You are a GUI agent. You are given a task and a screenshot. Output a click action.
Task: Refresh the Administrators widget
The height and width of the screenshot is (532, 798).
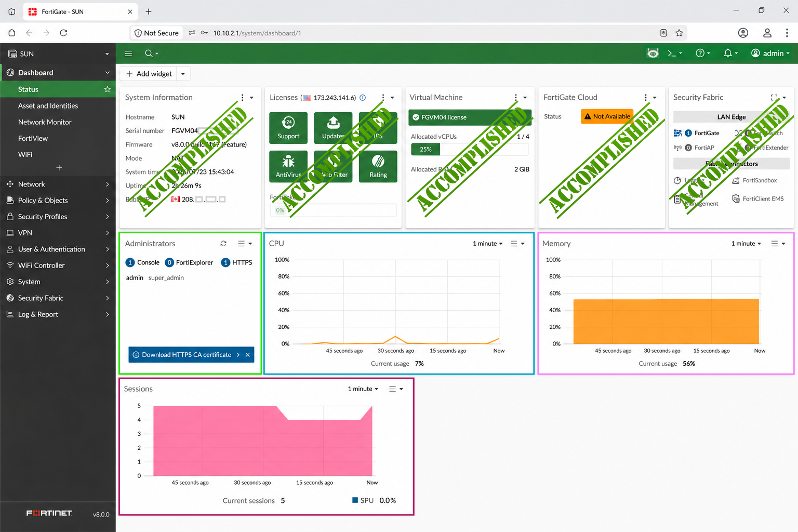(x=223, y=244)
